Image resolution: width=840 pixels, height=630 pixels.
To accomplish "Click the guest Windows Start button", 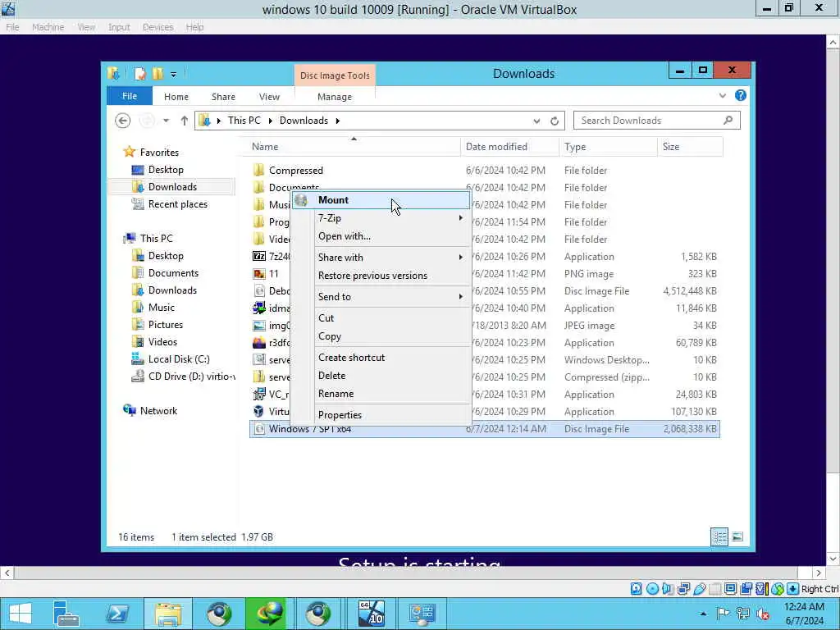I will pos(20,614).
